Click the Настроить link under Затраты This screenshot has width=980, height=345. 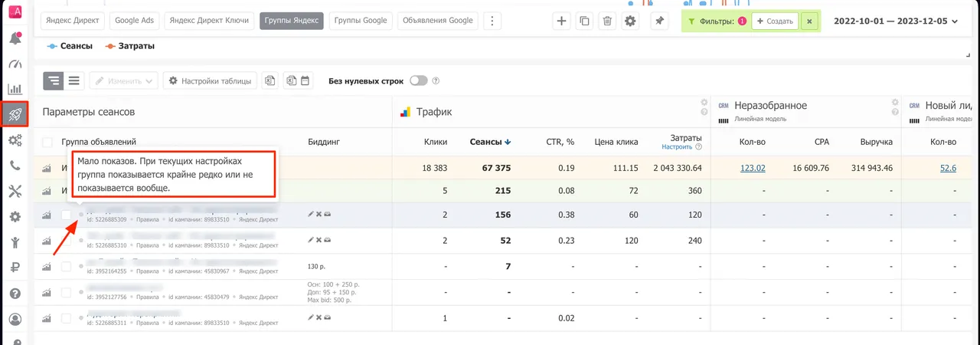(x=677, y=146)
